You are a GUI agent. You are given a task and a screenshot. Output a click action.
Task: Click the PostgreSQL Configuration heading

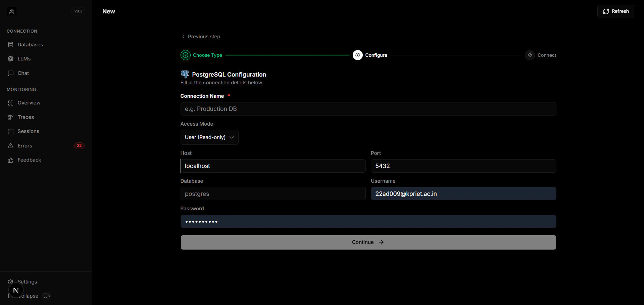tap(229, 75)
